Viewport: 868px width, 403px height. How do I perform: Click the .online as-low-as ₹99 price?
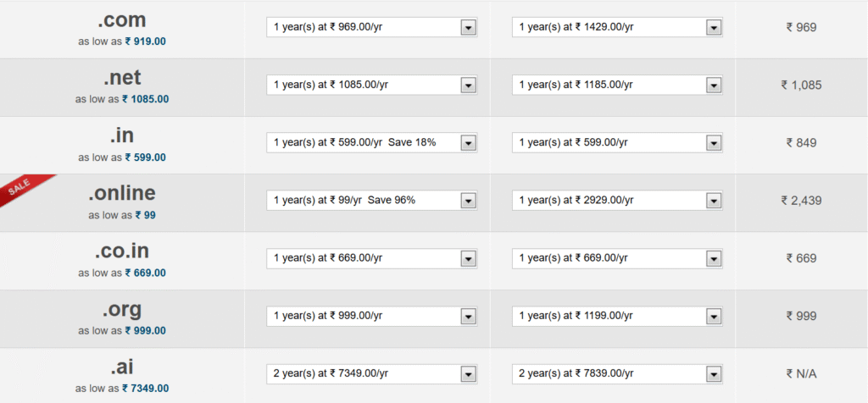(x=145, y=215)
